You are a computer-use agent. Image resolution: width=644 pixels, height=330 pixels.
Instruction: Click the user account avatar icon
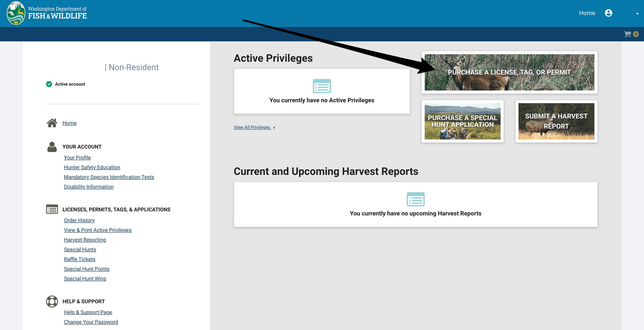(608, 13)
